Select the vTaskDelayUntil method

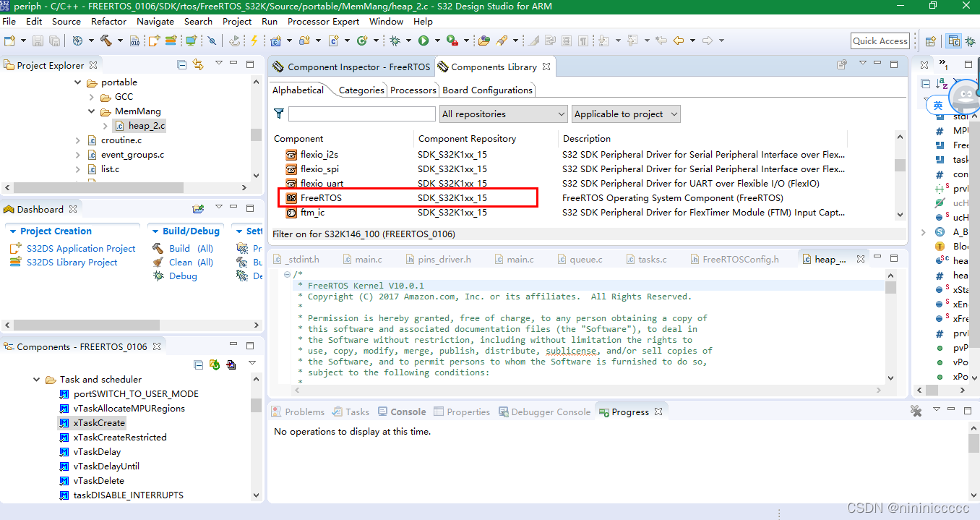coord(106,466)
